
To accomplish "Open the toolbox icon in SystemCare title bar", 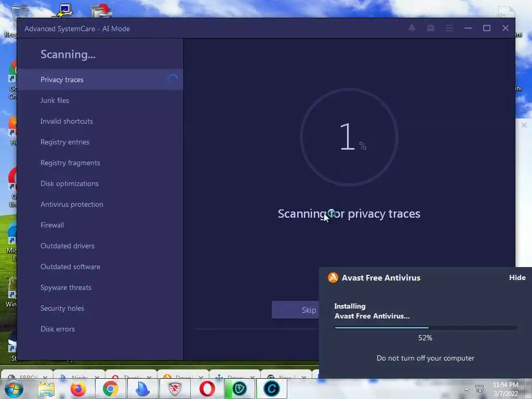I will pyautogui.click(x=431, y=28).
